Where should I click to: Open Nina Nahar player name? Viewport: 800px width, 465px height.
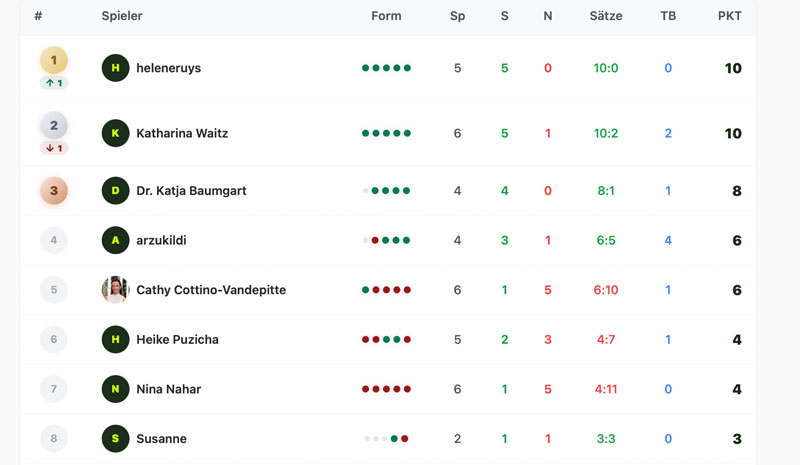coord(169,389)
